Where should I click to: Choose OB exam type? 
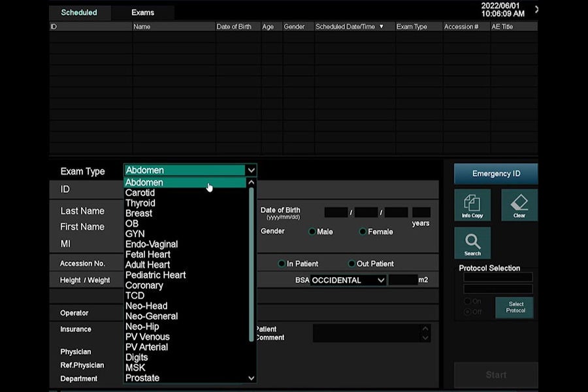click(132, 223)
